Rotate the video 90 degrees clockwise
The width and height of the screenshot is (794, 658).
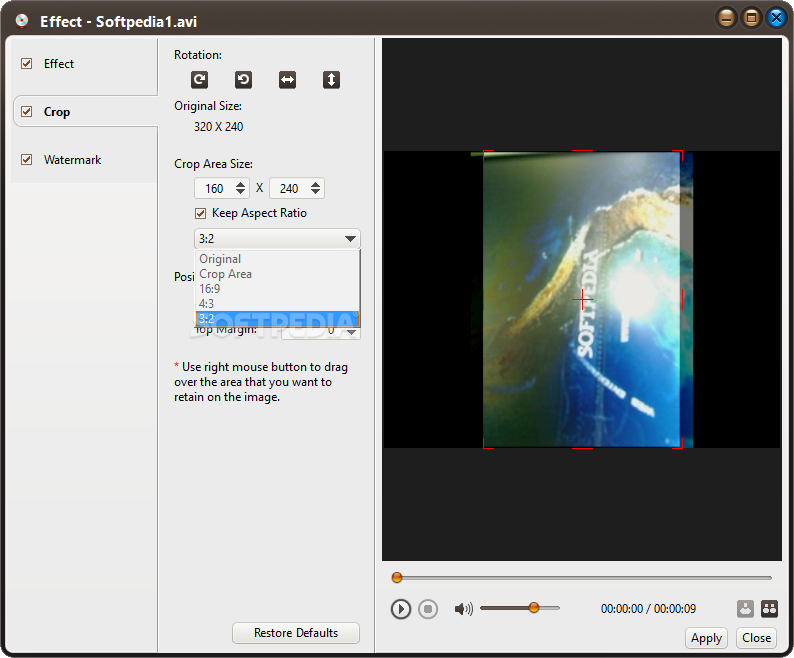click(x=200, y=80)
